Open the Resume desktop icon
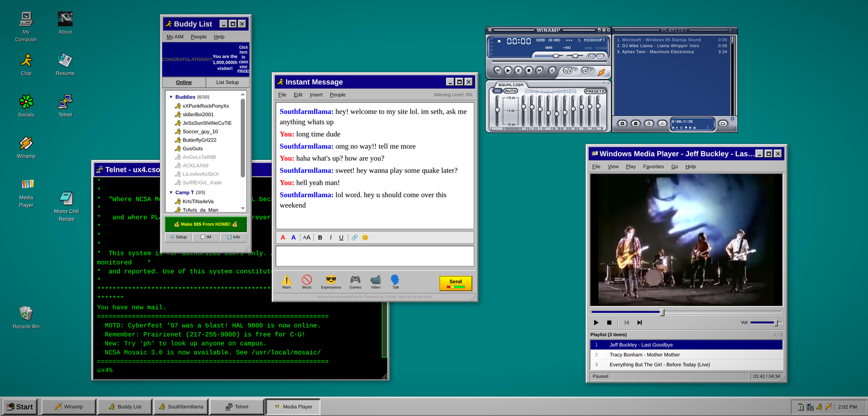 (x=65, y=64)
